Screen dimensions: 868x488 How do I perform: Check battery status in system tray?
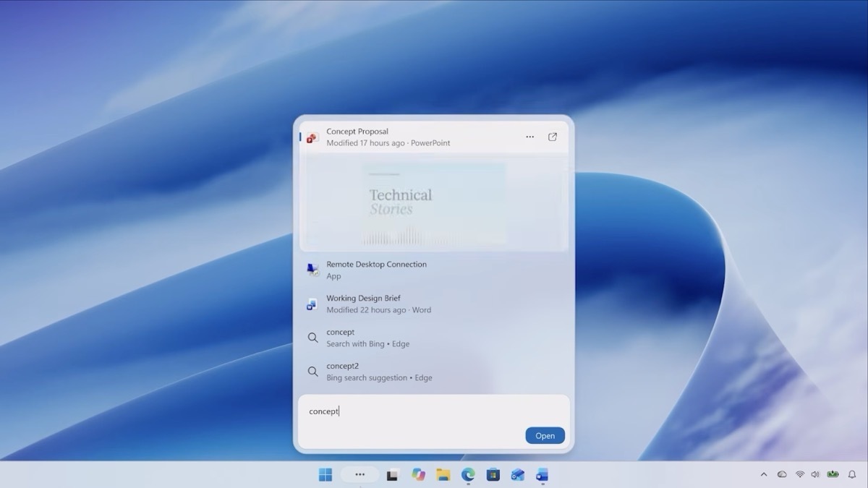click(833, 475)
